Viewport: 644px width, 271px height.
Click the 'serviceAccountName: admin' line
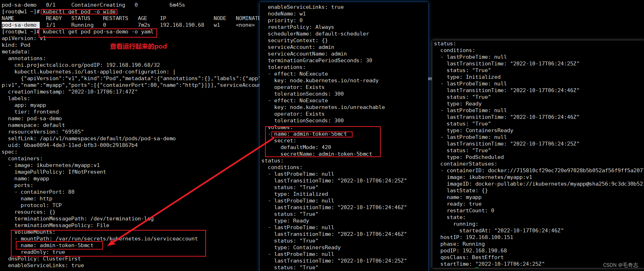click(307, 54)
